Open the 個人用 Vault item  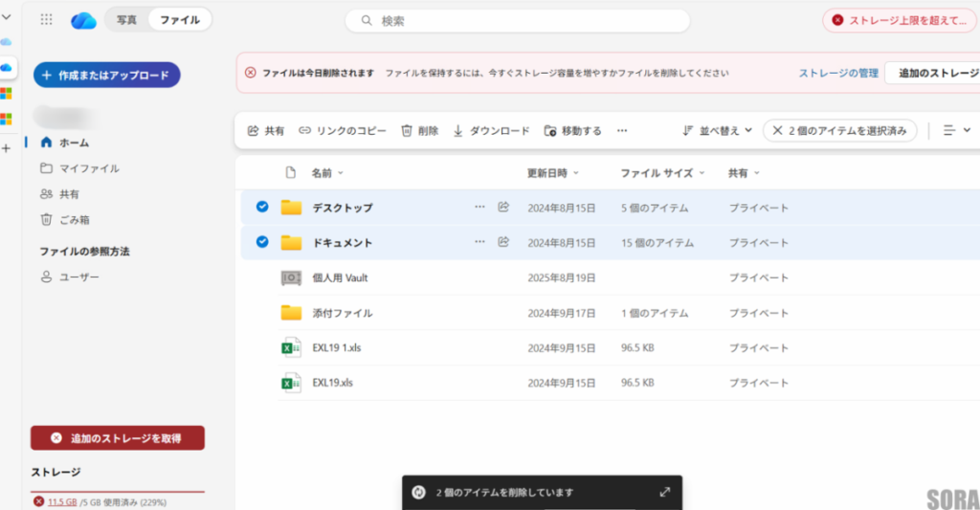click(x=340, y=277)
